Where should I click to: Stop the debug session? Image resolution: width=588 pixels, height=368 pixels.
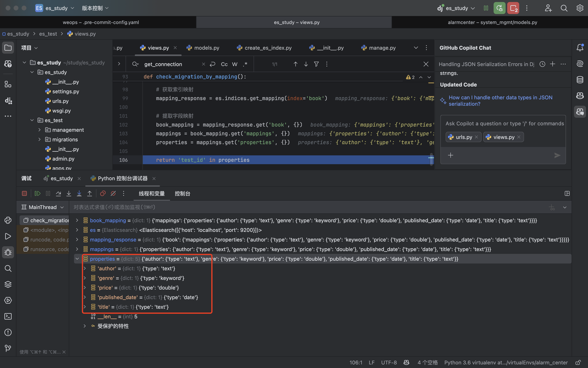tap(24, 193)
